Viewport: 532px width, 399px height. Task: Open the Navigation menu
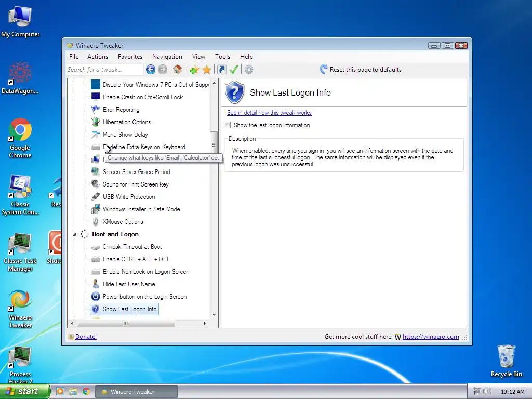coord(167,57)
